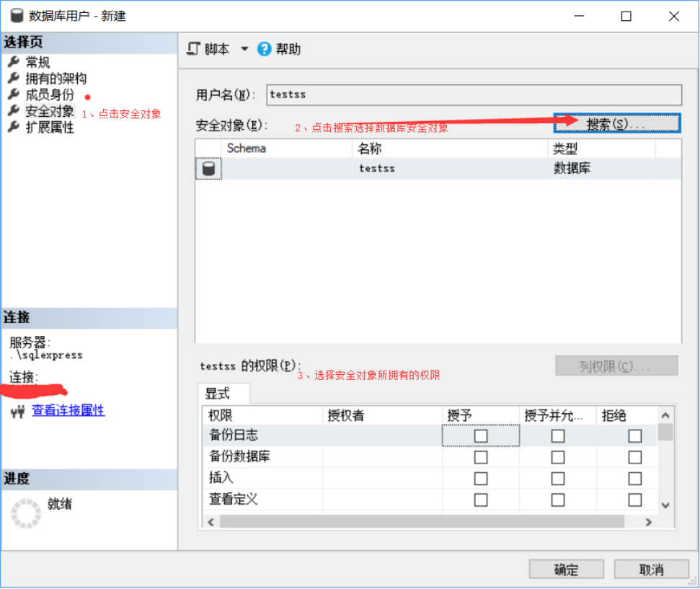Check 拒绝 for 备份日志
Image resolution: width=700 pixels, height=589 pixels.
click(635, 436)
